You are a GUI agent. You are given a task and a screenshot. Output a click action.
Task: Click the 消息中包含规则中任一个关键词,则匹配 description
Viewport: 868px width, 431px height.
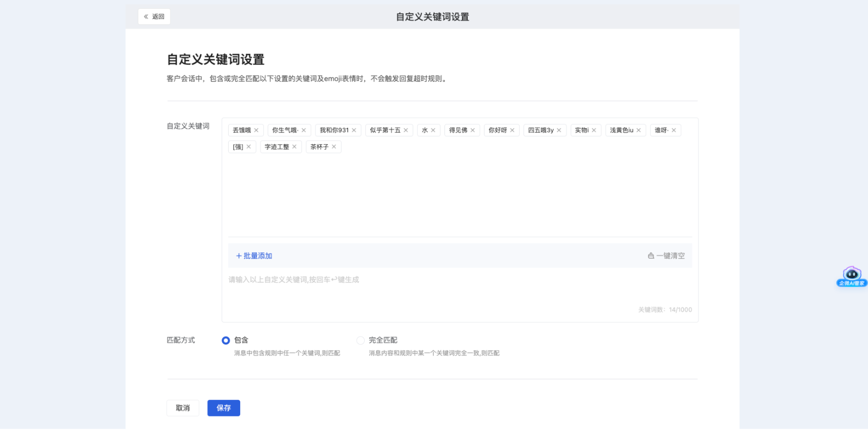[287, 353]
